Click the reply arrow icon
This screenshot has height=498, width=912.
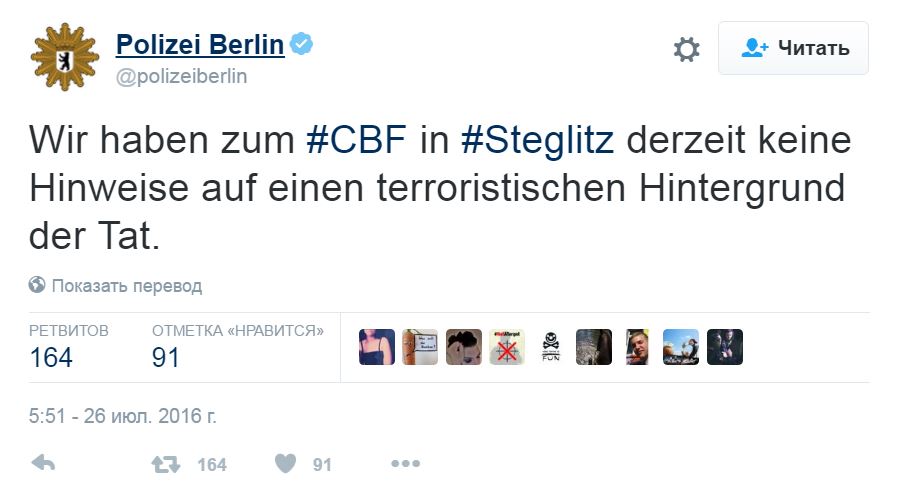coord(43,464)
